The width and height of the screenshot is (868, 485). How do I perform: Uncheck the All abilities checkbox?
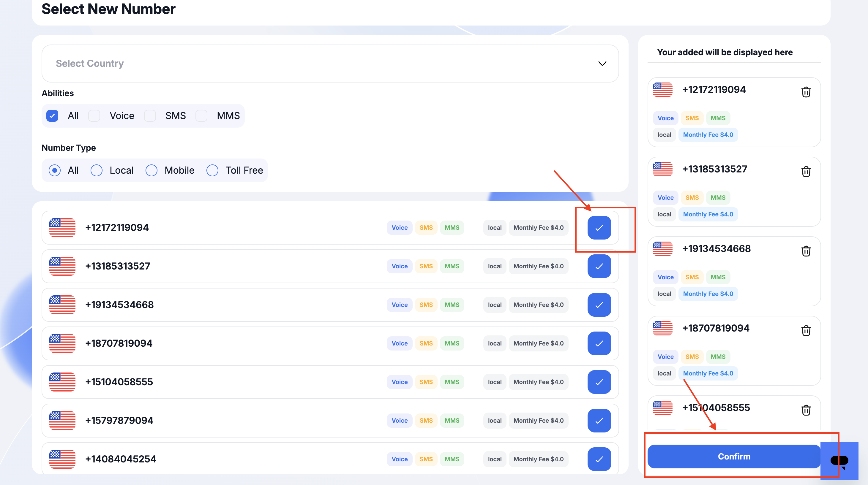click(x=52, y=116)
